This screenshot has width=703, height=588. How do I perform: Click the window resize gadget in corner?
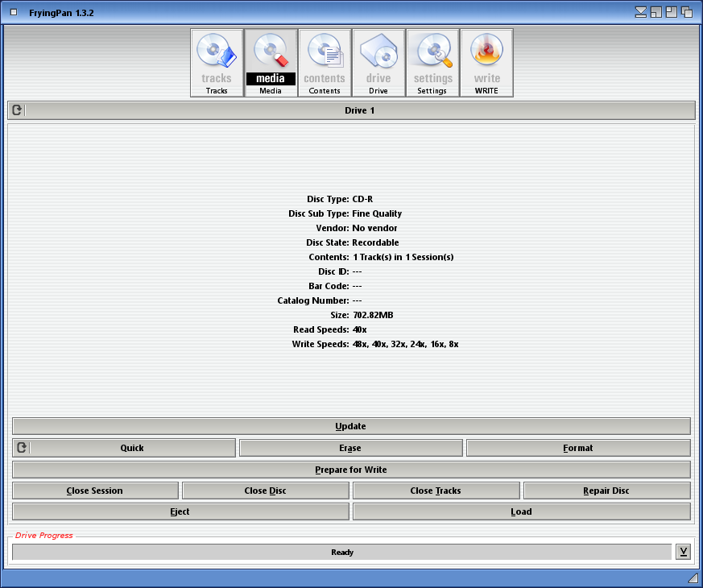(693, 578)
